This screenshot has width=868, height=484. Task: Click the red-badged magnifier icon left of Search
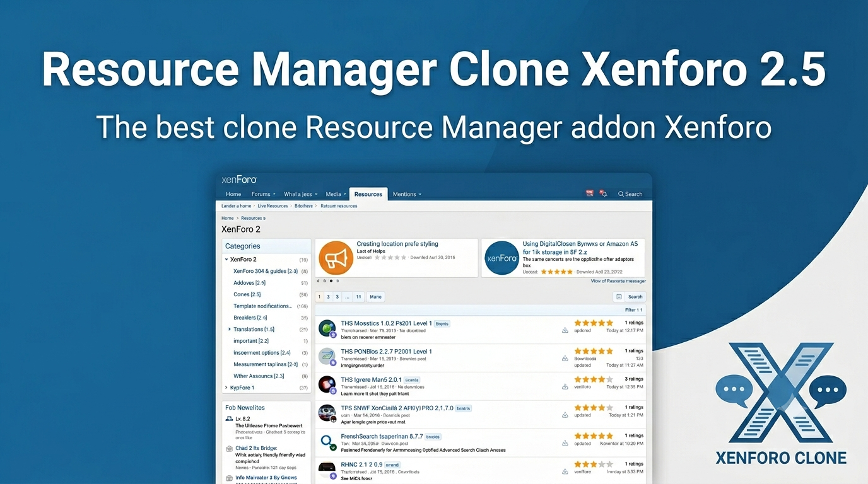pyautogui.click(x=603, y=193)
